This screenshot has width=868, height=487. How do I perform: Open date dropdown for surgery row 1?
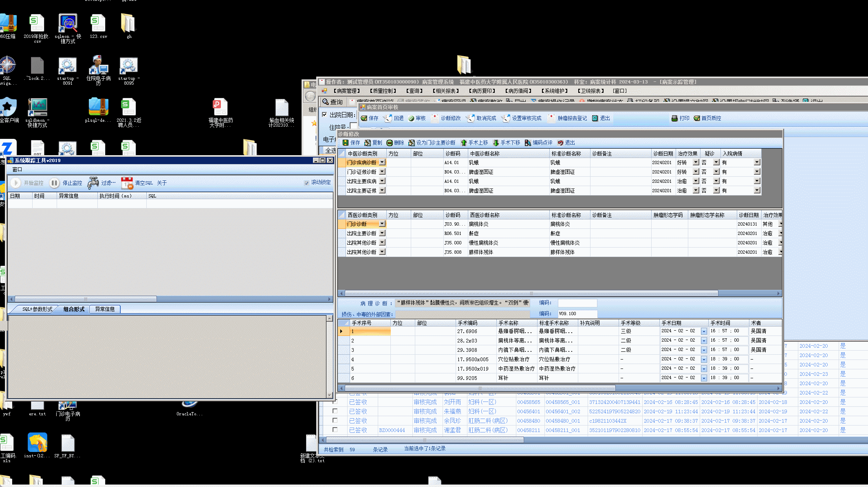[x=704, y=331]
